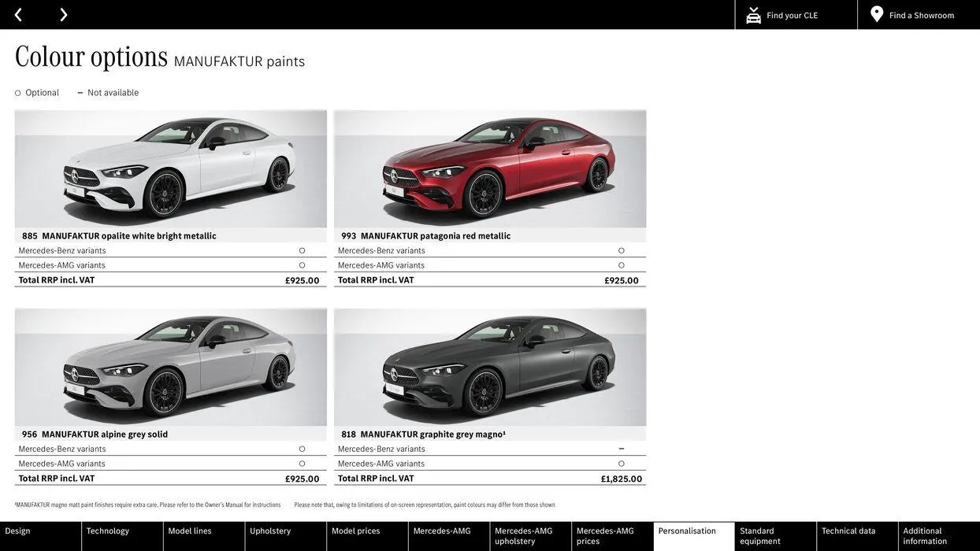Click the graphite grey magno car image
This screenshot has width=980, height=551.
point(490,368)
